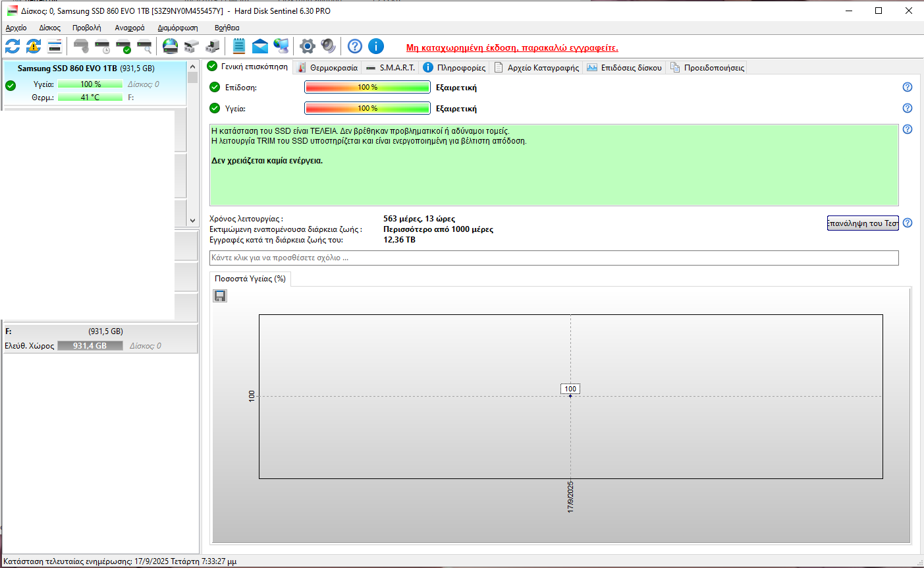
Task: Open the blue notepad report icon
Action: coord(239,46)
